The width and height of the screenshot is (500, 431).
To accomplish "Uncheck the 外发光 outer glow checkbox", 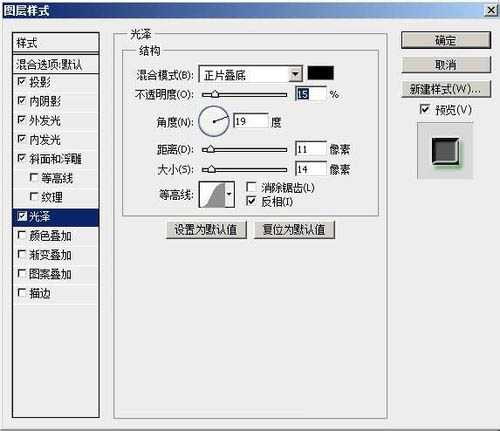I will (22, 119).
